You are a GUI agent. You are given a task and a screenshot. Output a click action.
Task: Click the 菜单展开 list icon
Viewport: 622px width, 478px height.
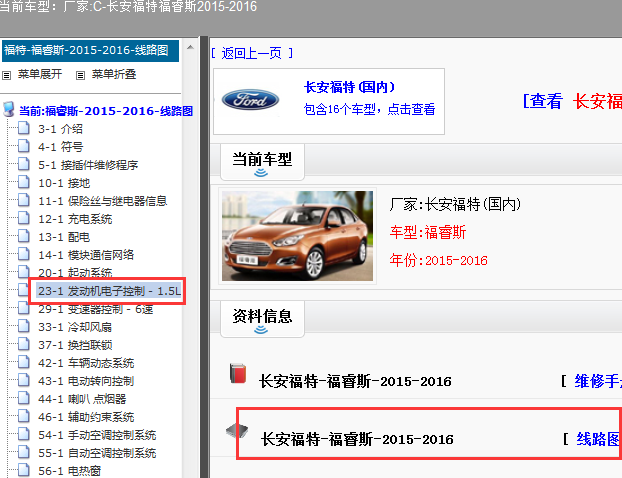[6, 75]
